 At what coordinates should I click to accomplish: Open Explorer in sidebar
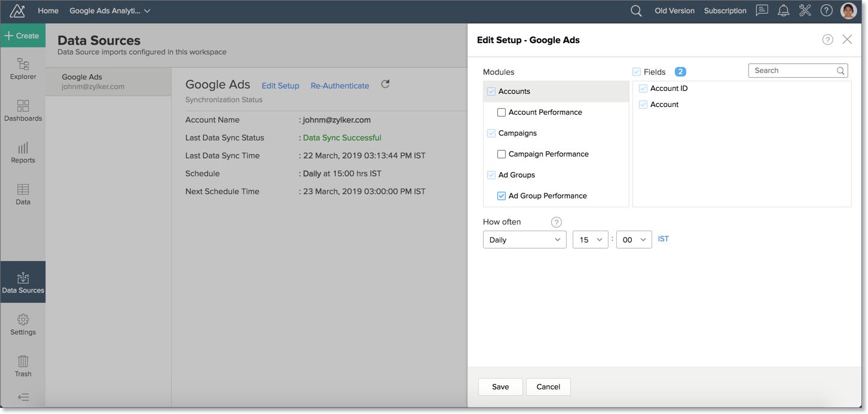tap(23, 69)
